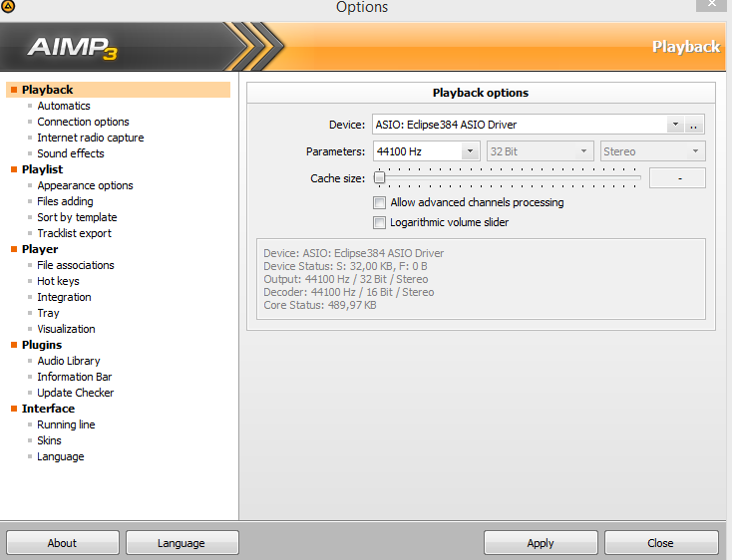This screenshot has height=560, width=732.
Task: Open Connection options page
Action: coord(83,122)
